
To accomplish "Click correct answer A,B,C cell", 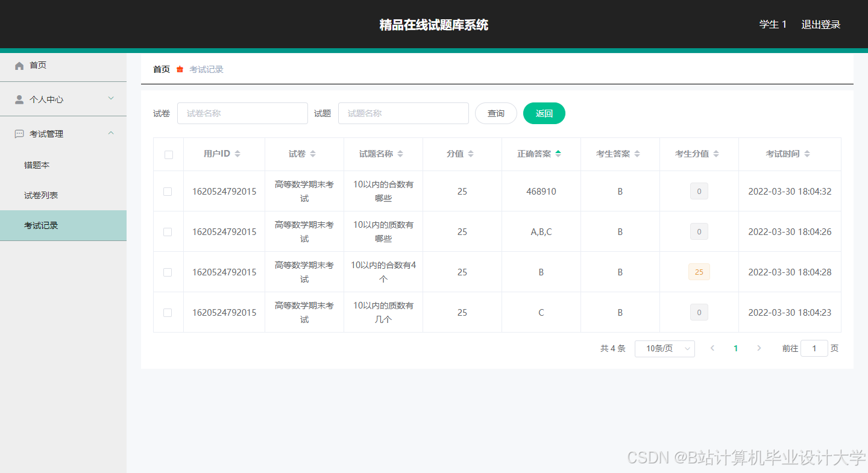I will [541, 232].
